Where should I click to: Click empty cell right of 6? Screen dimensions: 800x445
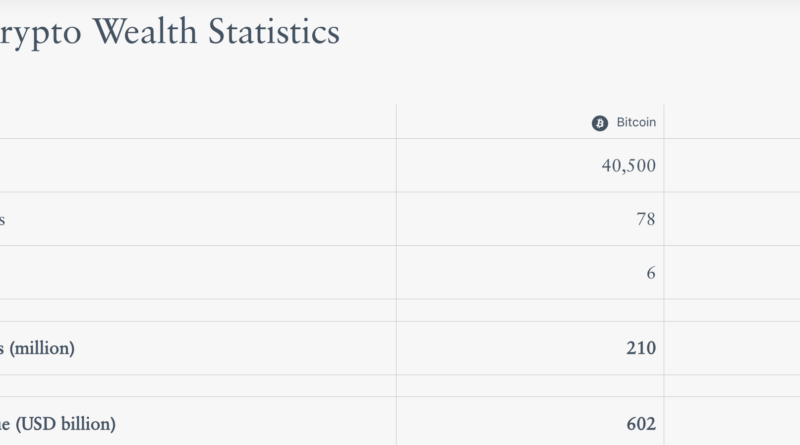point(732,272)
